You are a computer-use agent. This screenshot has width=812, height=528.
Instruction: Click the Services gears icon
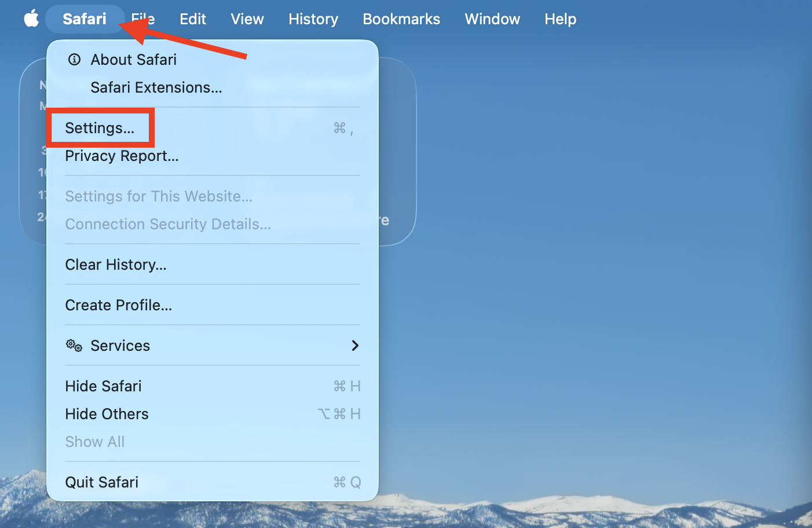(x=74, y=345)
